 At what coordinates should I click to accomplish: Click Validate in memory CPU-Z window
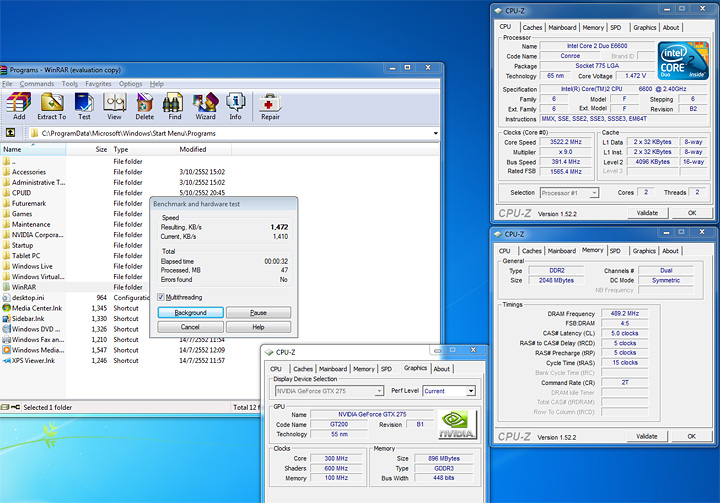coord(647,436)
